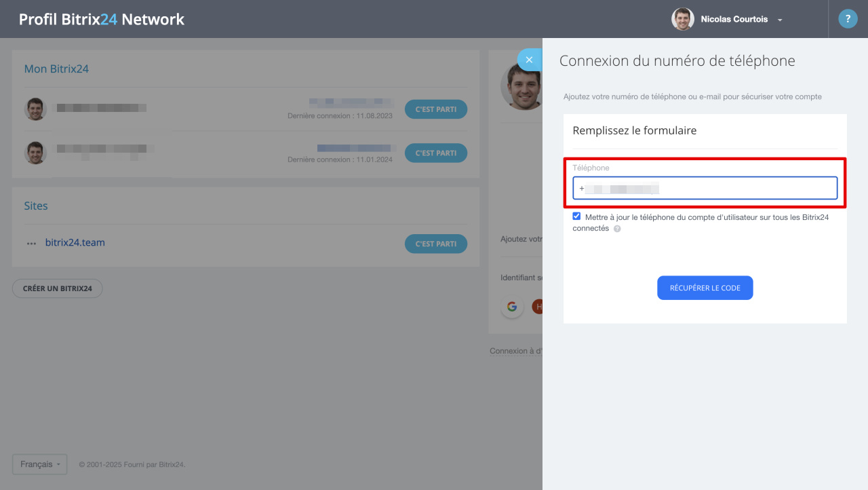Focus the Téléphone input field

coord(705,188)
